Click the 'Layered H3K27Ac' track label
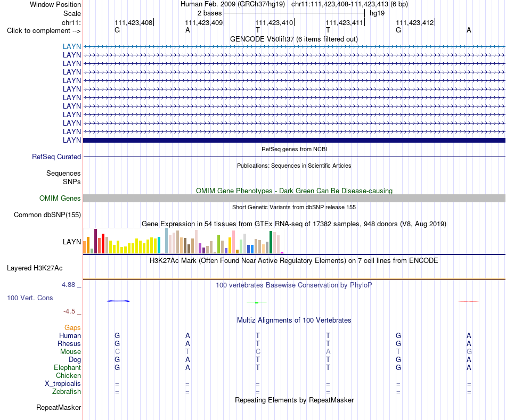The height and width of the screenshot is (420, 506). [x=35, y=268]
